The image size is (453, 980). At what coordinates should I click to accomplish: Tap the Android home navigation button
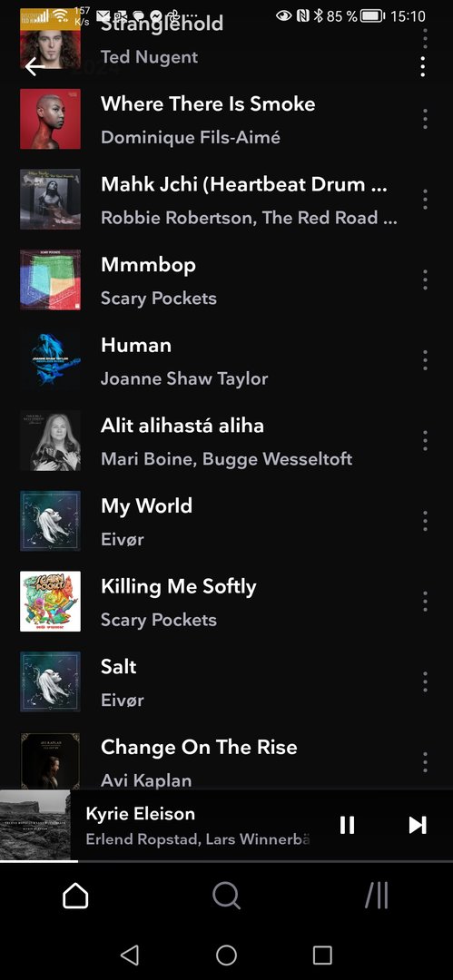(x=226, y=955)
